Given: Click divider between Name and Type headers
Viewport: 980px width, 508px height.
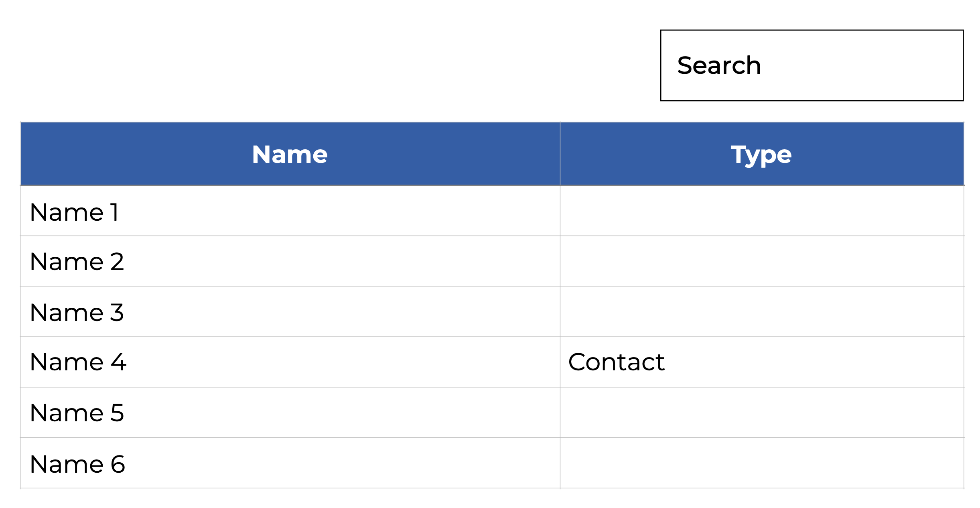Looking at the screenshot, I should 560,154.
